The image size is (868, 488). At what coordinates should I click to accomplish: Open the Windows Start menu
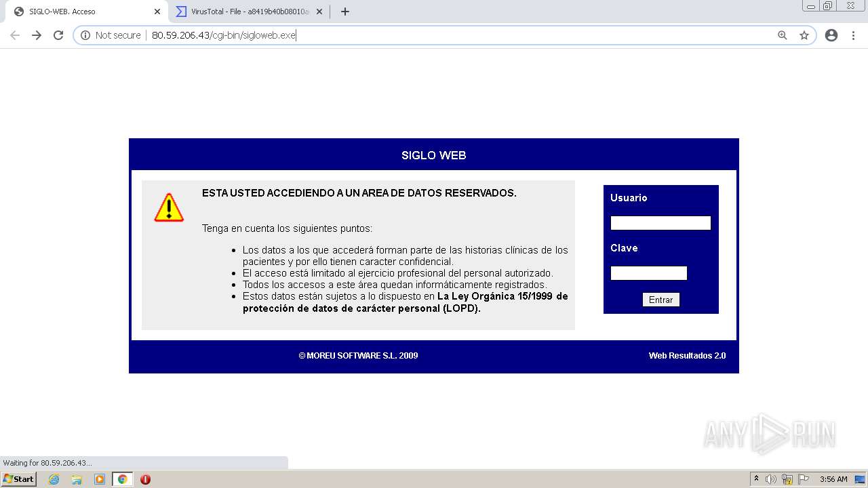(19, 479)
